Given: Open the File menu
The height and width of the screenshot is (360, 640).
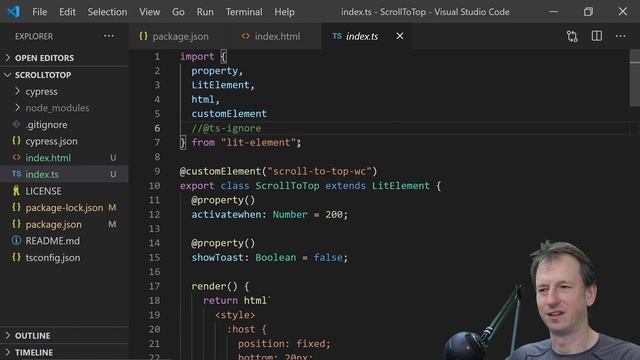Looking at the screenshot, I should coord(40,12).
